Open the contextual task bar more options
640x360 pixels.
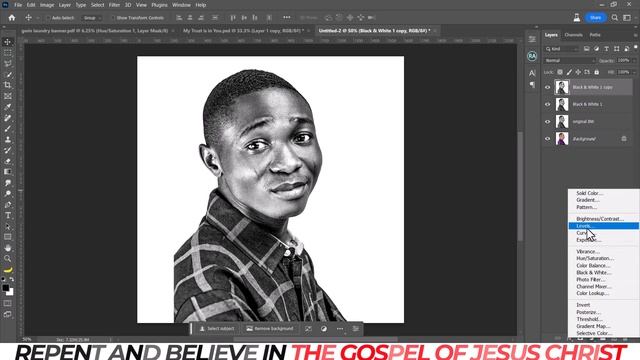340,329
